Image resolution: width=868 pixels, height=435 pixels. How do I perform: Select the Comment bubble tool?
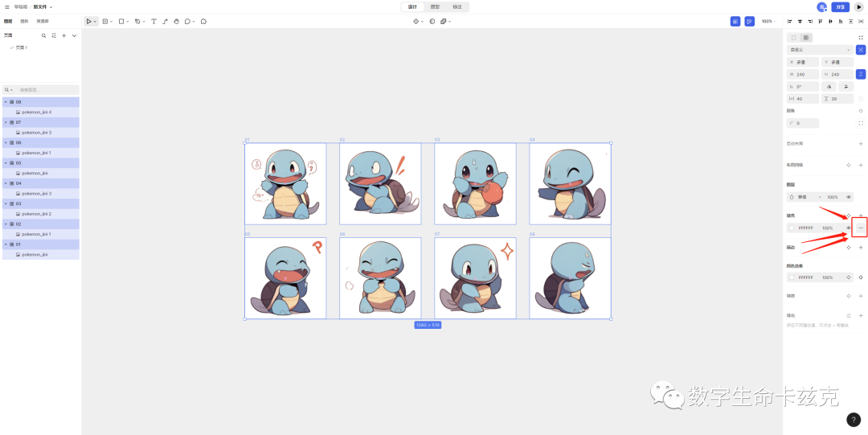187,21
